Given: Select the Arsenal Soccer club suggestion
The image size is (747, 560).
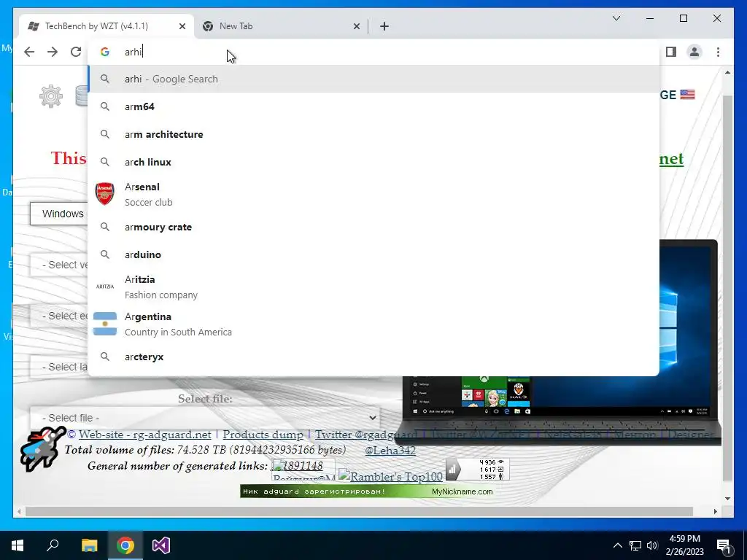Looking at the screenshot, I should pyautogui.click(x=374, y=194).
